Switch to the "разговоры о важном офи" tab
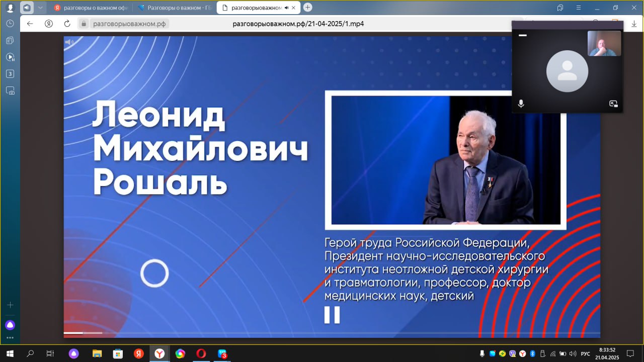The height and width of the screenshot is (362, 644). pos(92,8)
